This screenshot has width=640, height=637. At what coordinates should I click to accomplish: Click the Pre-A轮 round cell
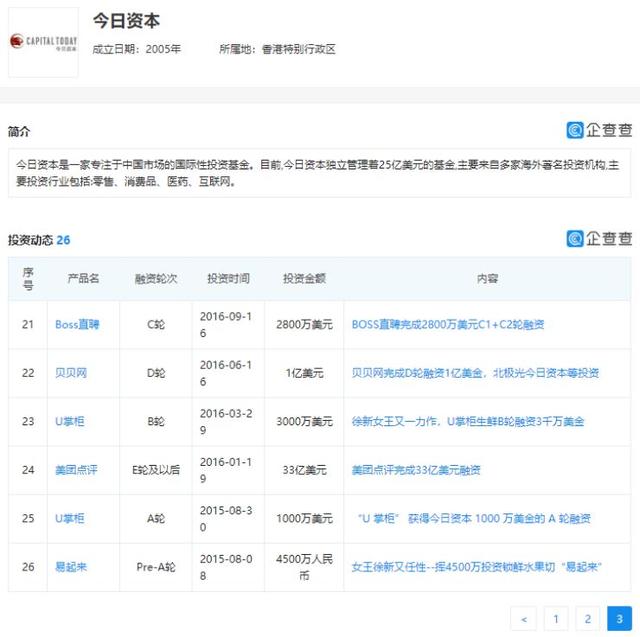tap(156, 567)
